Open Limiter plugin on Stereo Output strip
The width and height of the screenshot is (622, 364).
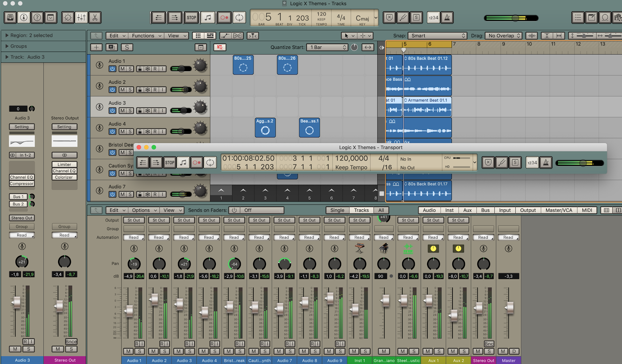[64, 164]
